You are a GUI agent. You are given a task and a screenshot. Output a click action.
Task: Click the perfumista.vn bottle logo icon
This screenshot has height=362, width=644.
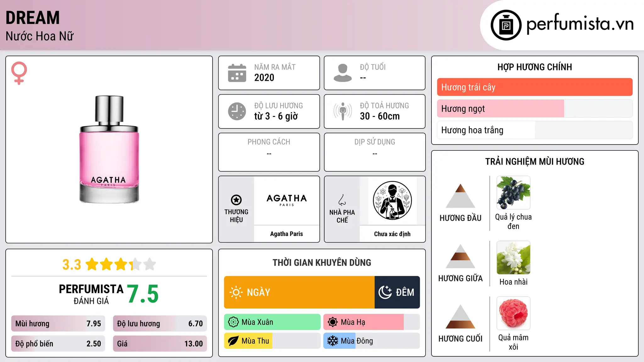click(506, 25)
